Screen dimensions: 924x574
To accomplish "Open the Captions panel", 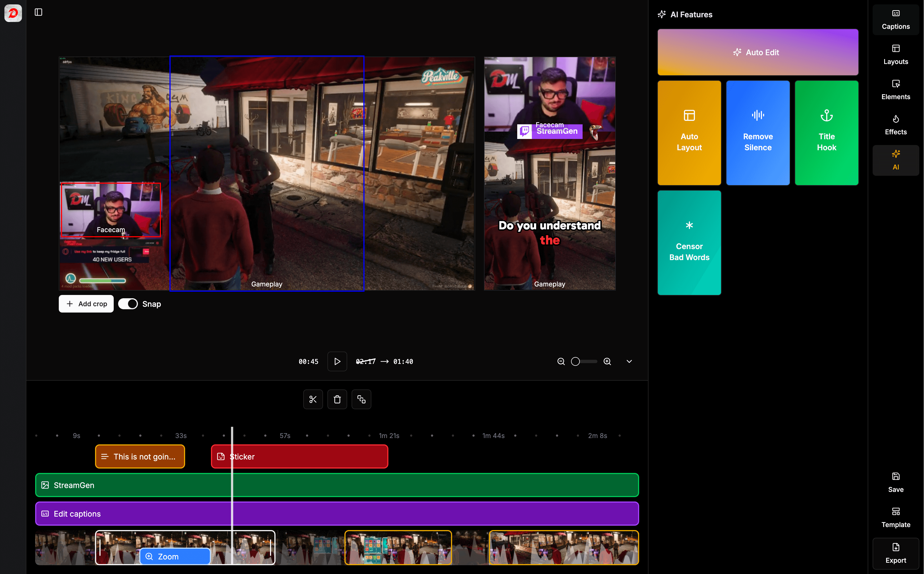I will tap(895, 19).
